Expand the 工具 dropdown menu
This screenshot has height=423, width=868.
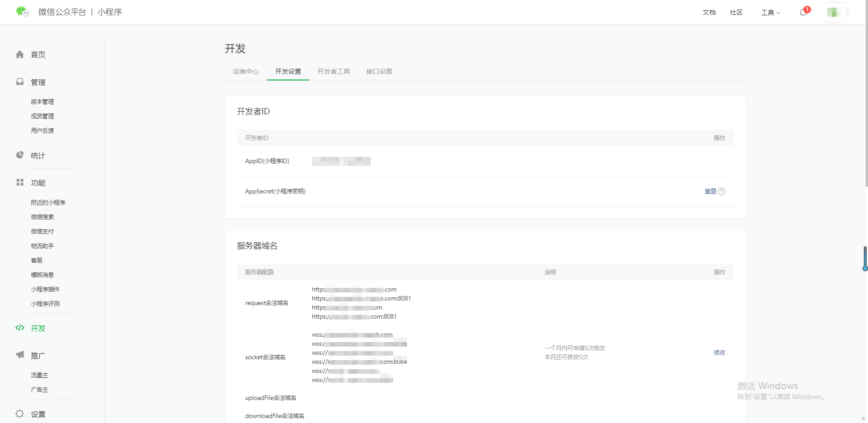[771, 13]
